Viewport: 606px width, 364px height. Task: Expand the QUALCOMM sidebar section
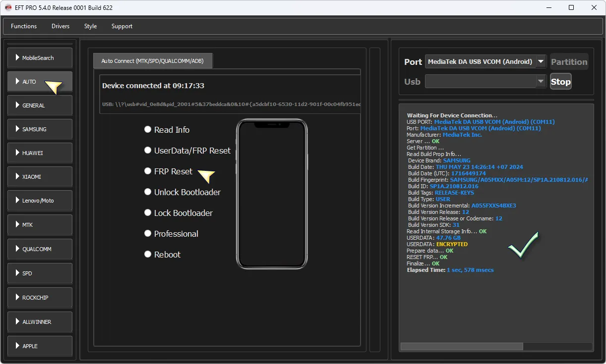pos(40,249)
